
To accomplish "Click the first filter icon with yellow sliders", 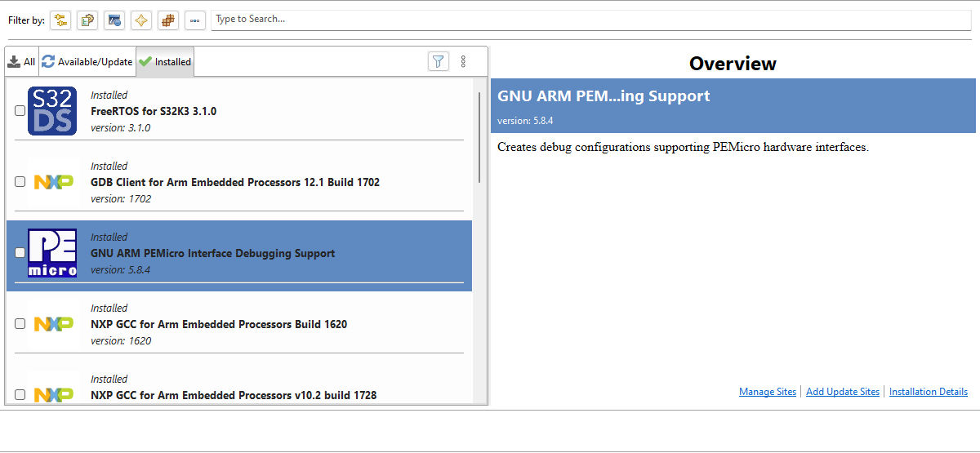I will 60,20.
